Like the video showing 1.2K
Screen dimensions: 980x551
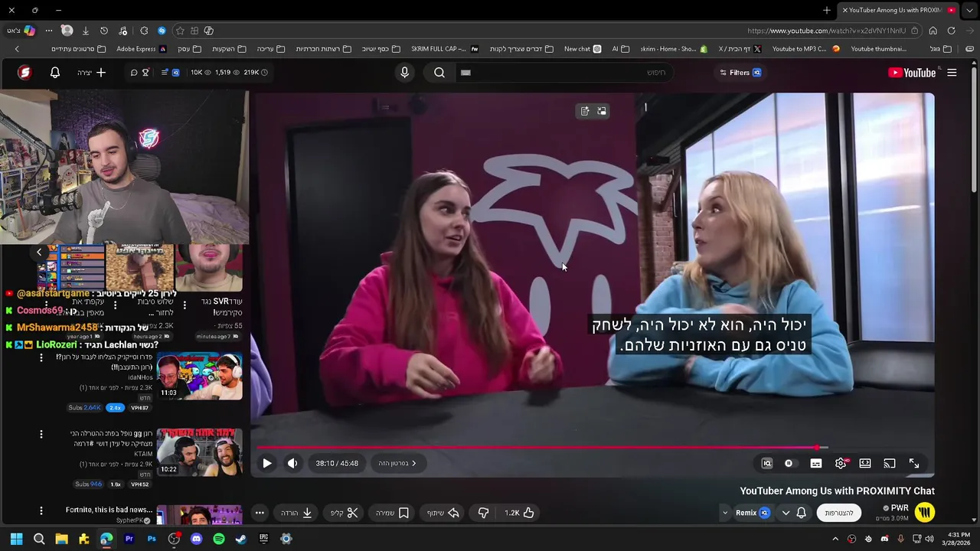[520, 513]
